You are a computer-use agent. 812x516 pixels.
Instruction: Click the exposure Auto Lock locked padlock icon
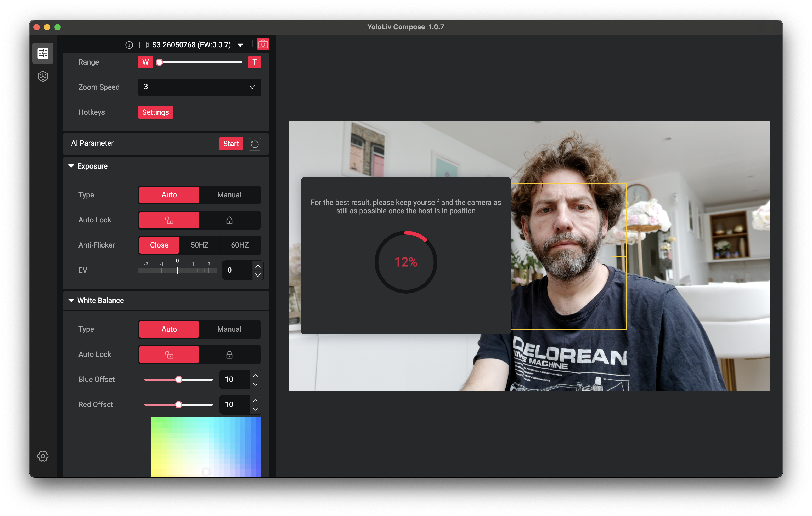229,220
